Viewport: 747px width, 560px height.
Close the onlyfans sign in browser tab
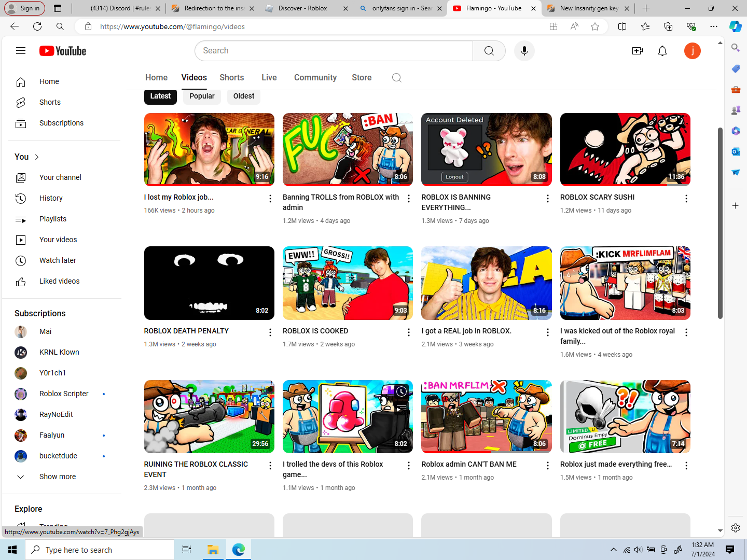(439, 8)
